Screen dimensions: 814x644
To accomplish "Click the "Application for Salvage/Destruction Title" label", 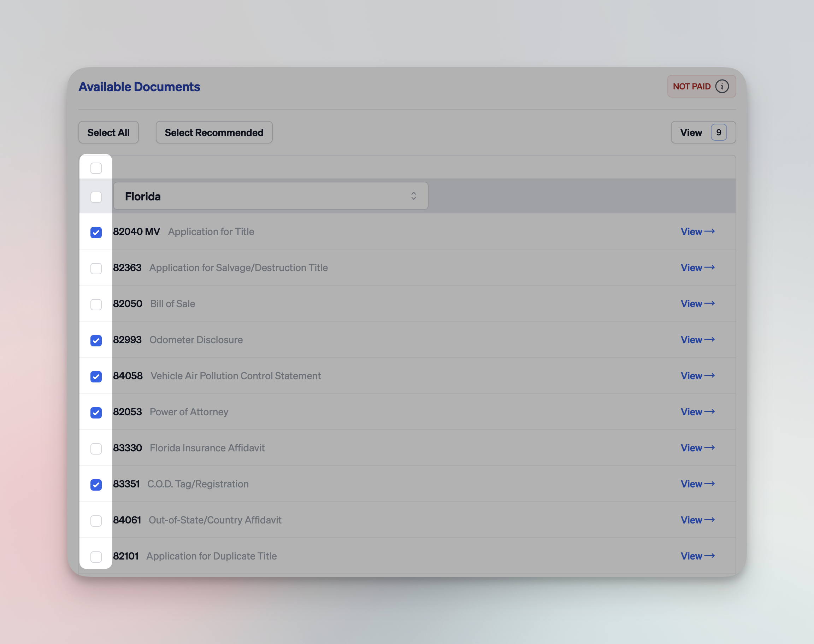I will (238, 268).
